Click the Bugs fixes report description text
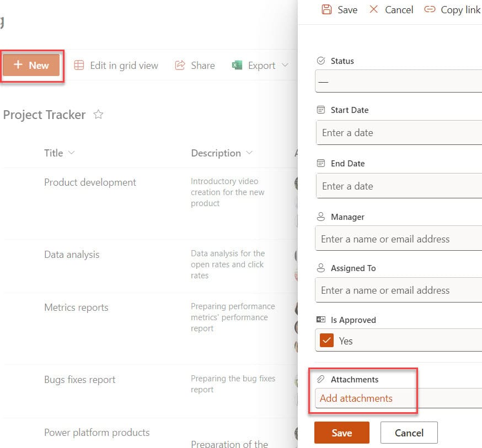 tap(233, 384)
